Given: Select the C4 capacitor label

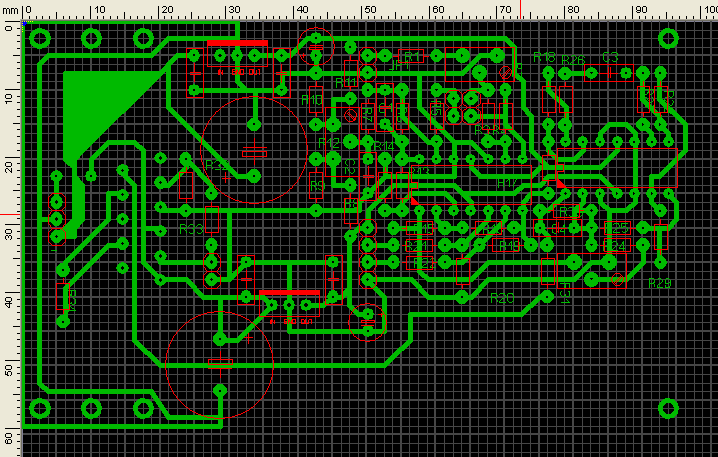Looking at the screenshot, I should (x=559, y=228).
